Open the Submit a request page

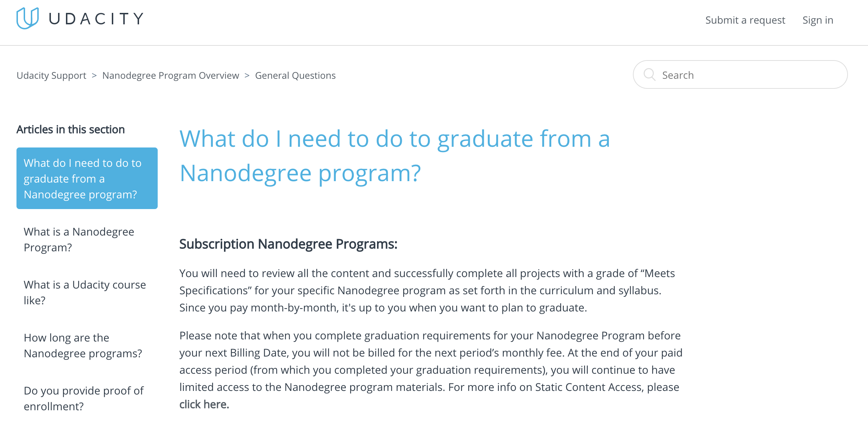point(745,20)
